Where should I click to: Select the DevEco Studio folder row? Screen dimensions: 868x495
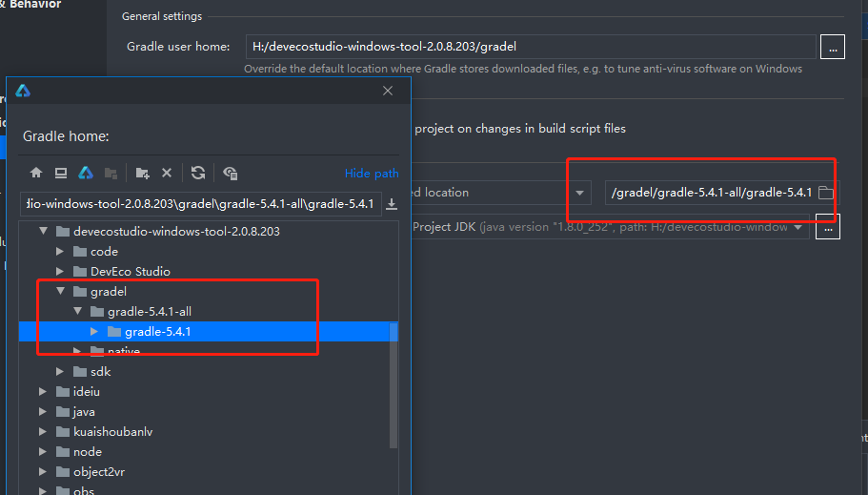pyautogui.click(x=208, y=271)
